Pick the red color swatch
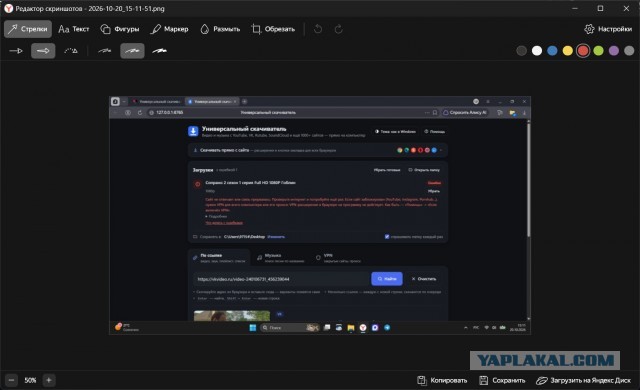The image size is (640, 390). point(583,51)
